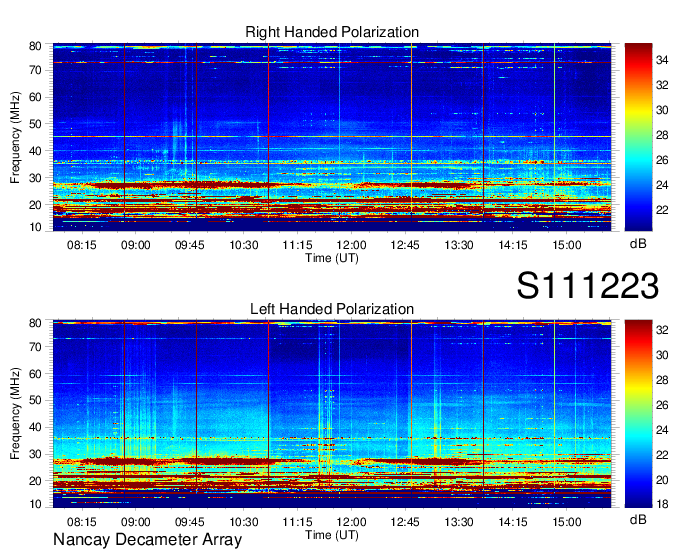Click Time (UT) label under left-handed plot
Image resolution: width=680 pixels, height=552 pixels.
[x=332, y=535]
